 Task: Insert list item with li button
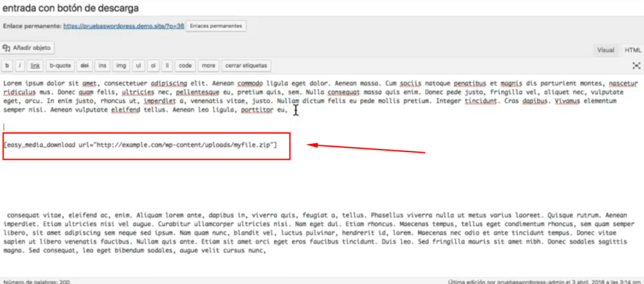tap(167, 65)
